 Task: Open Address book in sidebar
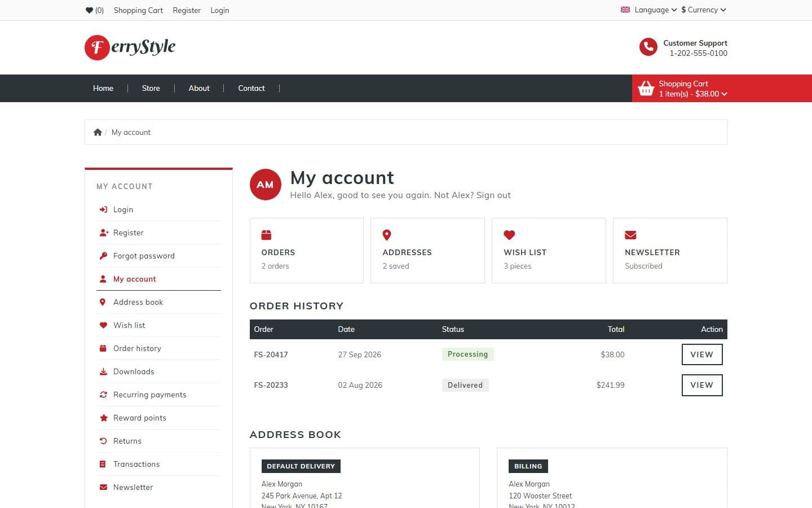point(158,302)
